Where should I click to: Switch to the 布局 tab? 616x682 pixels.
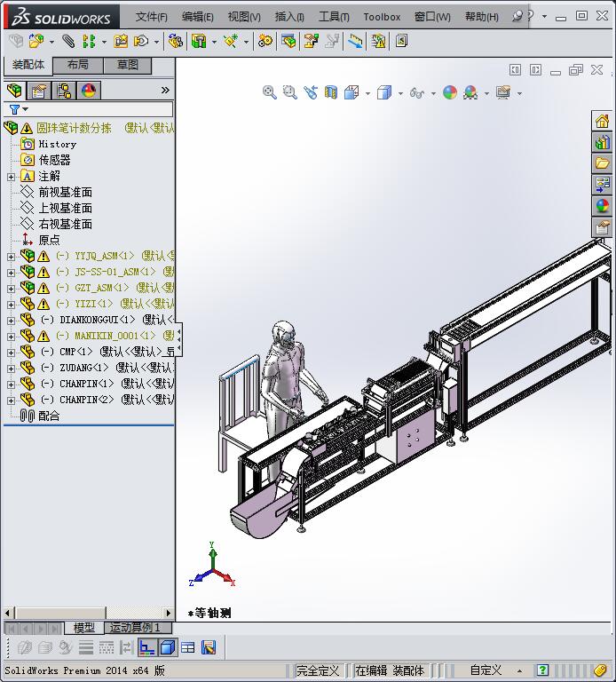pos(78,65)
